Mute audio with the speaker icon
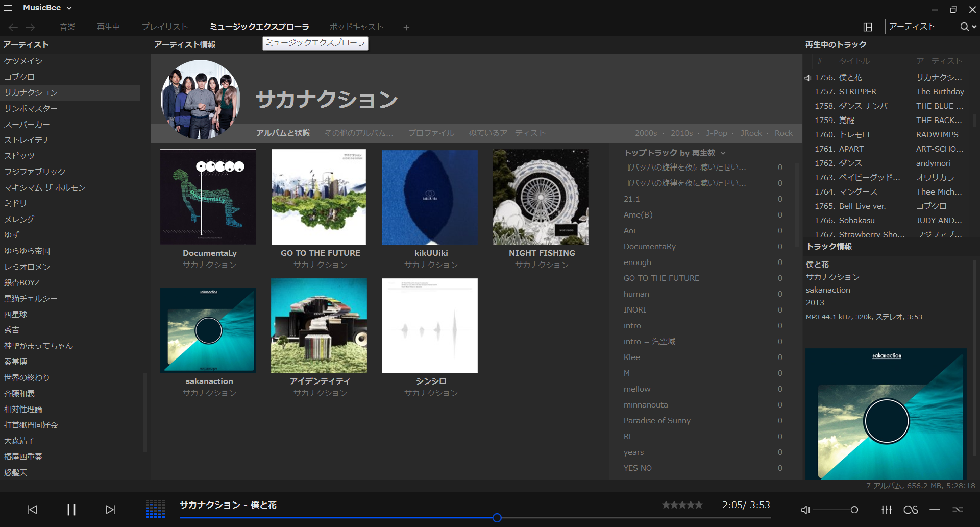This screenshot has height=527, width=980. tap(805, 510)
